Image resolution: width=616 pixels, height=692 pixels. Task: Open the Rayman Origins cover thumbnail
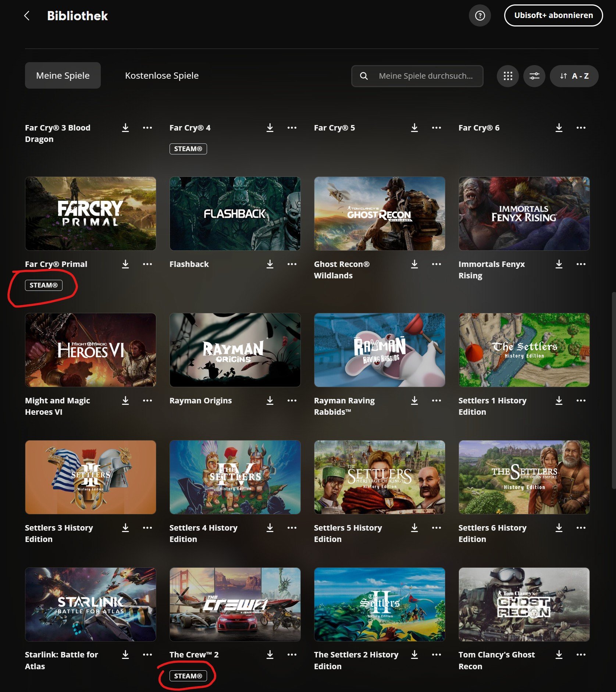(x=235, y=350)
